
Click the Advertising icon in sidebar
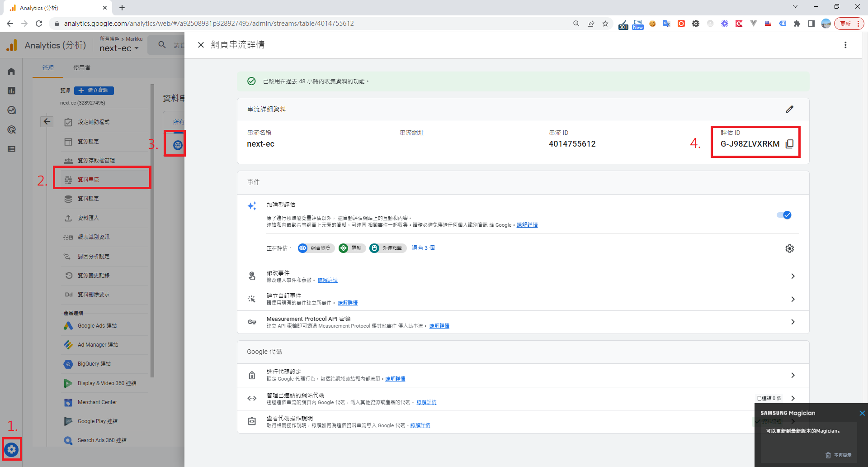pyautogui.click(x=12, y=130)
